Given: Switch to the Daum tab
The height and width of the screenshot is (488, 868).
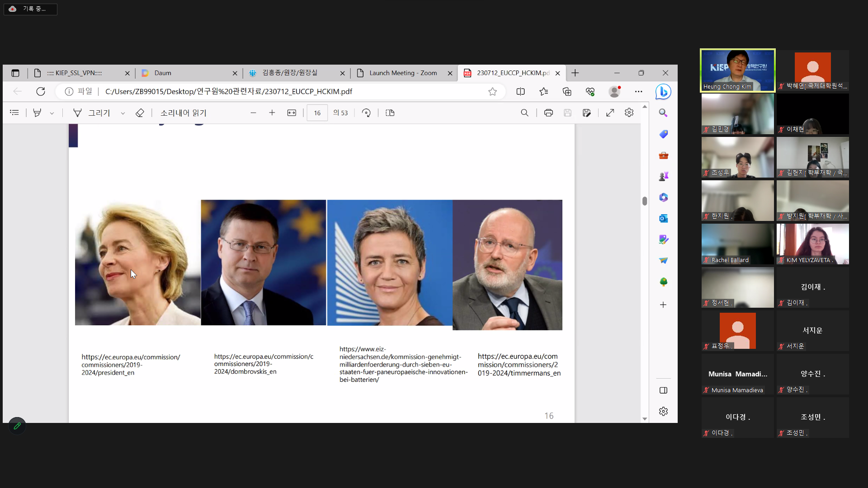Looking at the screenshot, I should pyautogui.click(x=188, y=73).
